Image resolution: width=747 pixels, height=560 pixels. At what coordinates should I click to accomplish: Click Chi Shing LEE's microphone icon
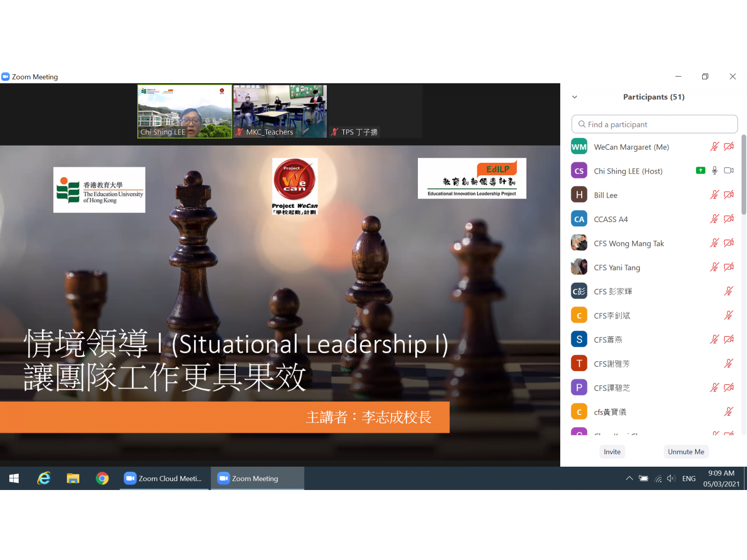coord(714,171)
